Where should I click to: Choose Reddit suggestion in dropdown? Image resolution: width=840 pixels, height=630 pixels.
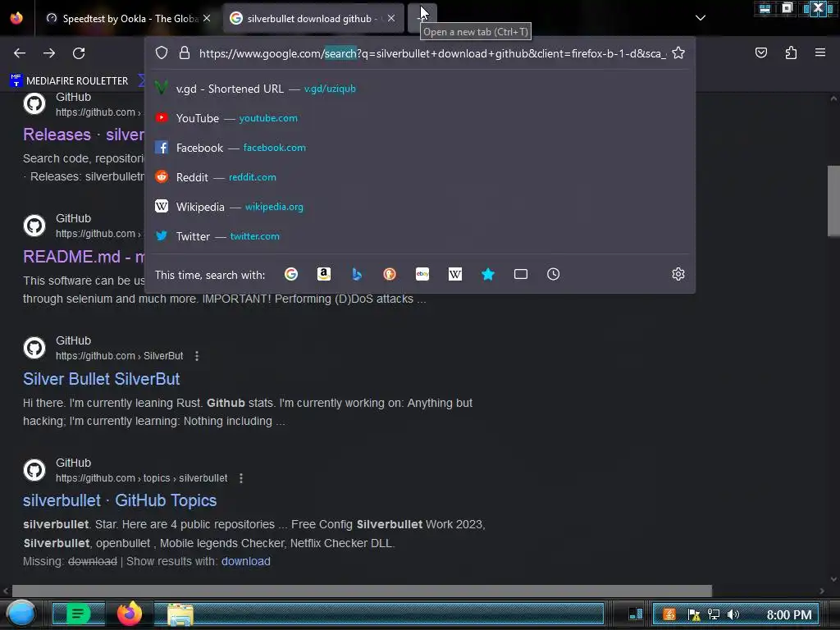coord(420,177)
